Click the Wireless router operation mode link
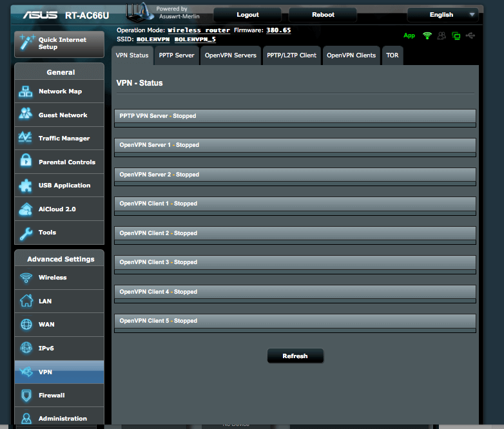 pyautogui.click(x=199, y=30)
